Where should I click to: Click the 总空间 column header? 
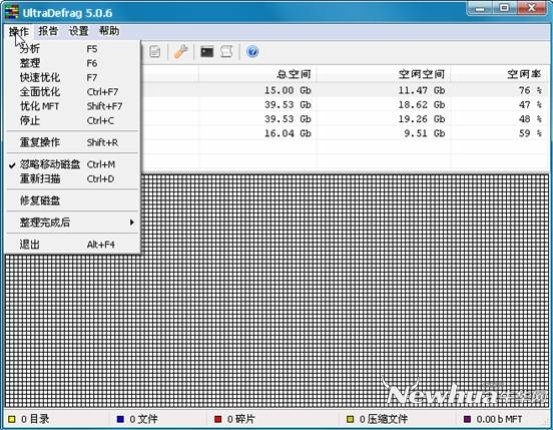[x=257, y=74]
